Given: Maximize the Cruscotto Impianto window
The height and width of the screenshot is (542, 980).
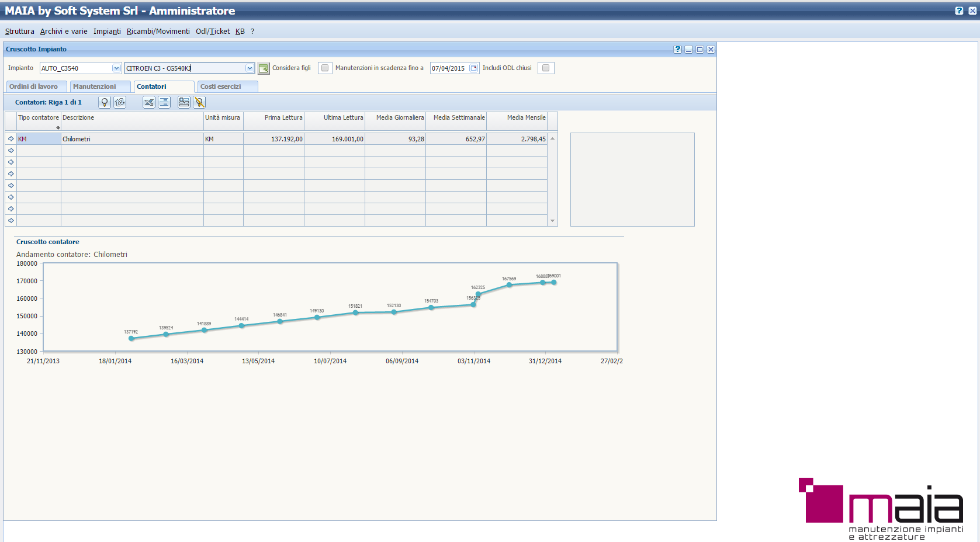Looking at the screenshot, I should [x=699, y=50].
